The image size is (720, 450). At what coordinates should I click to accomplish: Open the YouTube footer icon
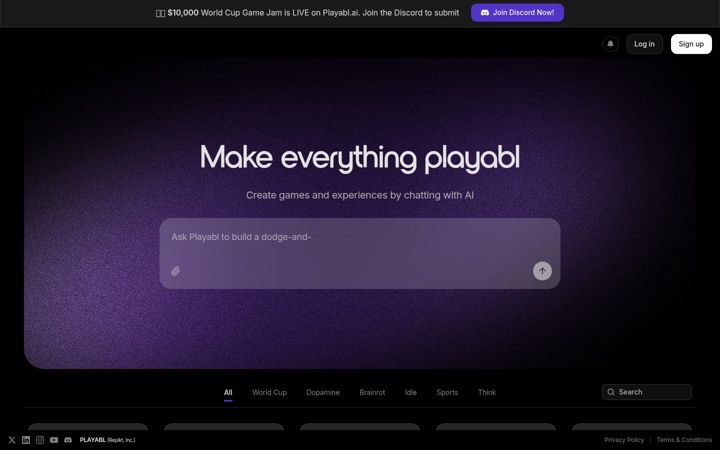point(54,440)
